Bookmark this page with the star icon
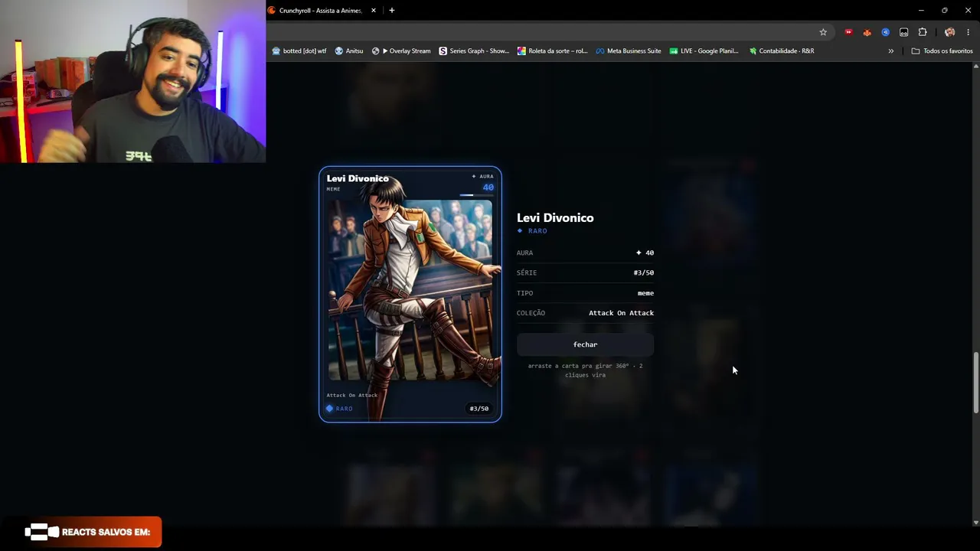Image resolution: width=980 pixels, height=551 pixels. (823, 32)
